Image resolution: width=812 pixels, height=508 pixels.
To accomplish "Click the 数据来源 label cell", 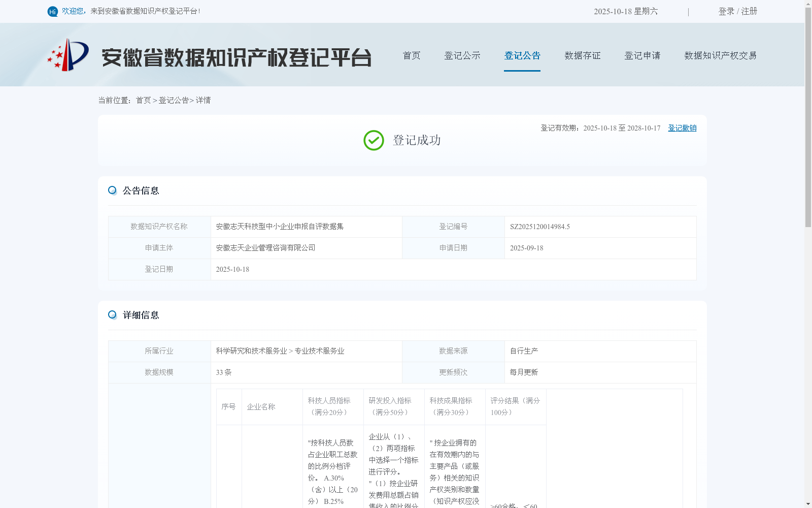I will pos(453,351).
